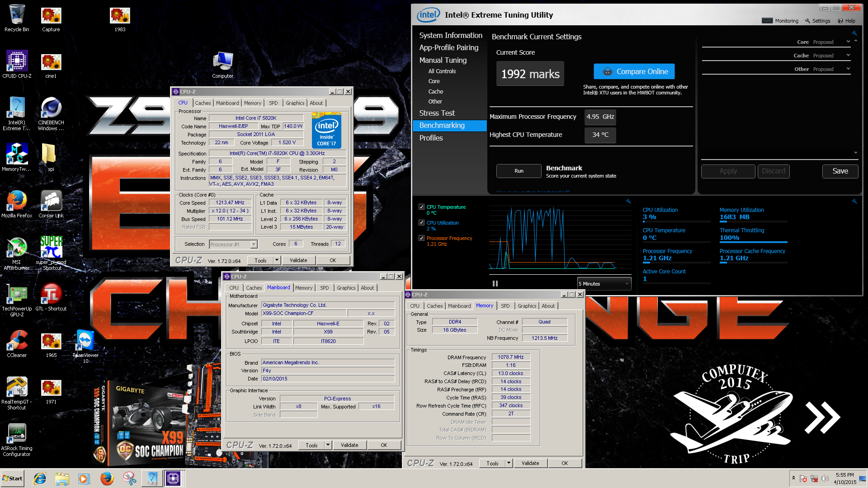The width and height of the screenshot is (868, 488).
Task: Launch CCleaner from the desktop
Action: click(17, 344)
